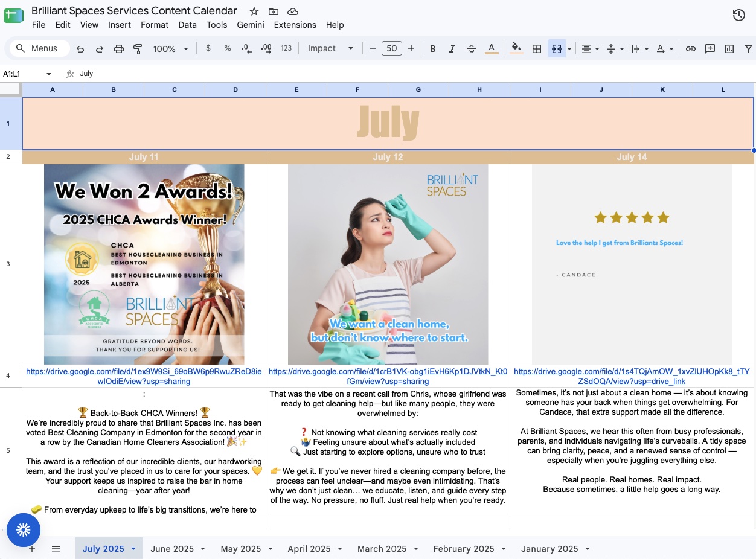Select column header E
This screenshot has width=756, height=559.
[x=296, y=89]
